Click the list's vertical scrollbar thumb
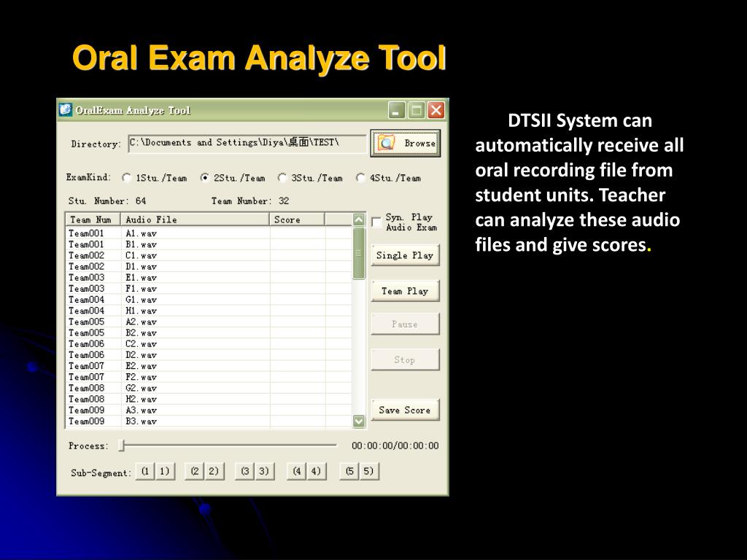Screen dimensions: 747x560 point(359,253)
